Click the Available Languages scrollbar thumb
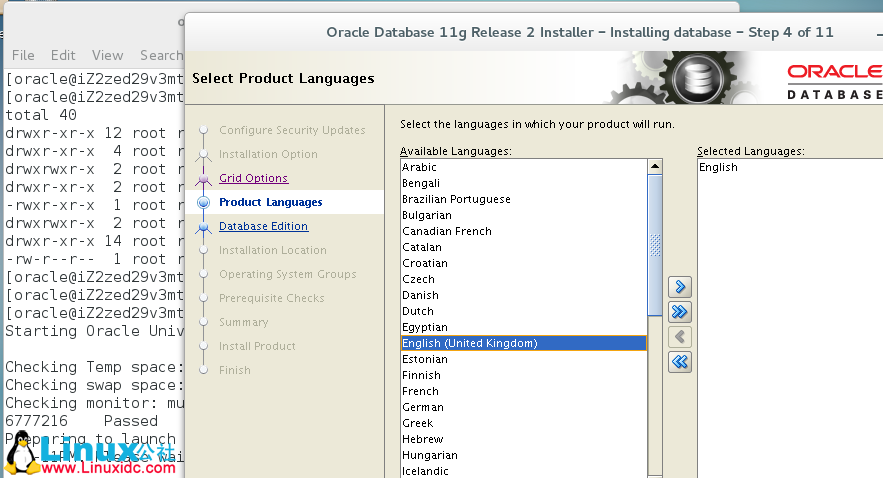 (654, 245)
